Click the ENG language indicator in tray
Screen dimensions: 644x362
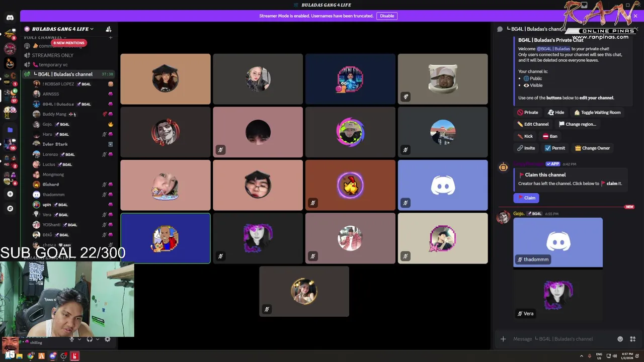click(x=599, y=356)
